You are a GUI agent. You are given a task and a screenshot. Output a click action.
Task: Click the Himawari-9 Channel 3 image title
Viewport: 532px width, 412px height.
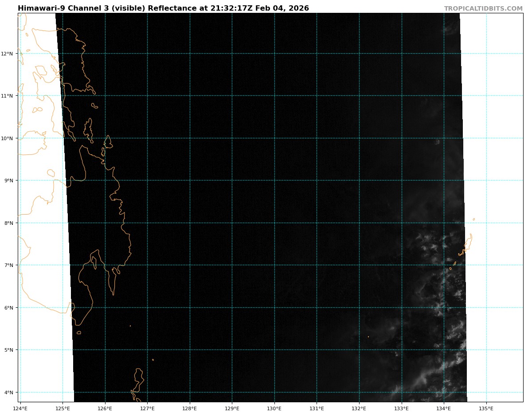tap(163, 8)
